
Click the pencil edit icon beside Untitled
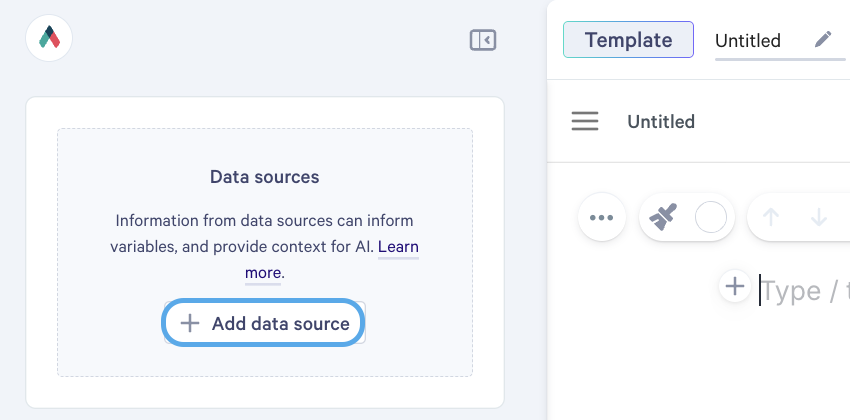coord(823,40)
